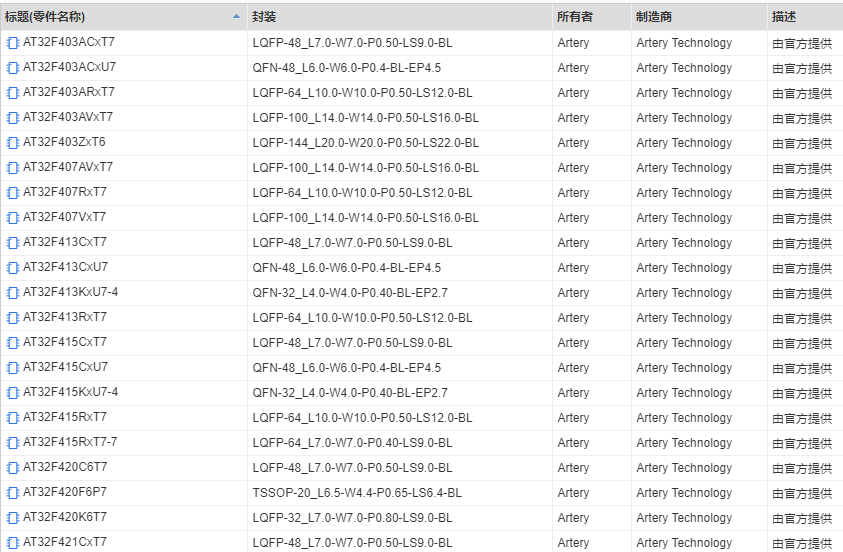
Task: Select the part icon beside AT32F420F6P7
Action: pyautogui.click(x=13, y=493)
